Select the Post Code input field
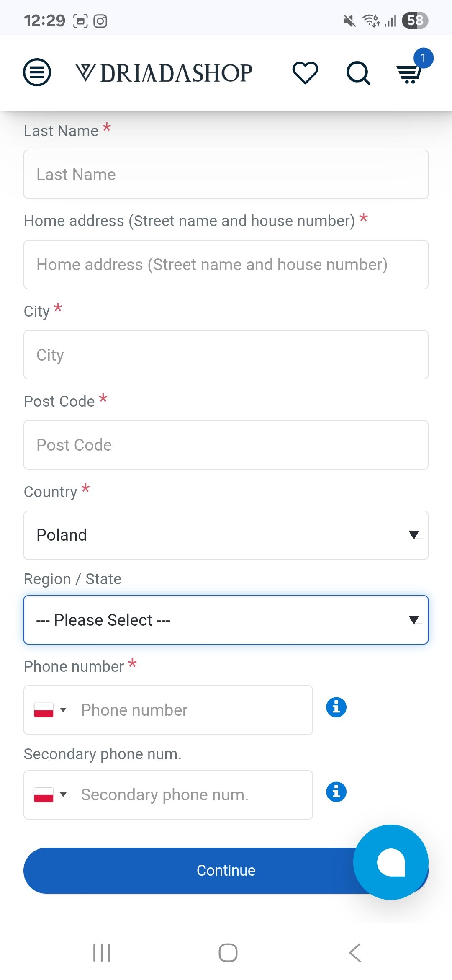 (226, 445)
